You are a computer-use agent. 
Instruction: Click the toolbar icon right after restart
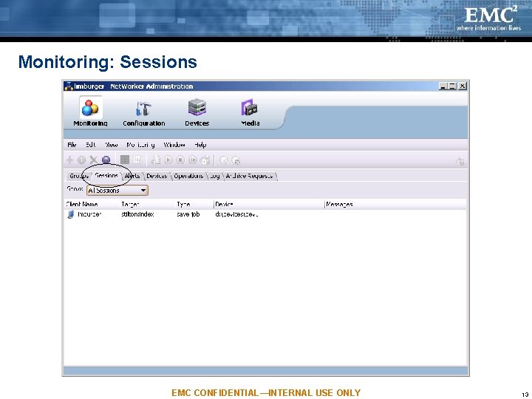[x=205, y=160]
